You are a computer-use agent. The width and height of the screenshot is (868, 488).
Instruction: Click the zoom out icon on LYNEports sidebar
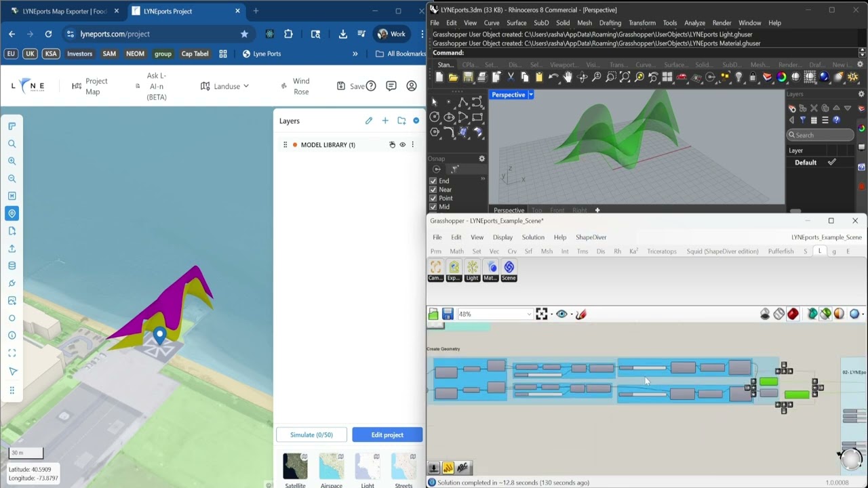(x=12, y=179)
